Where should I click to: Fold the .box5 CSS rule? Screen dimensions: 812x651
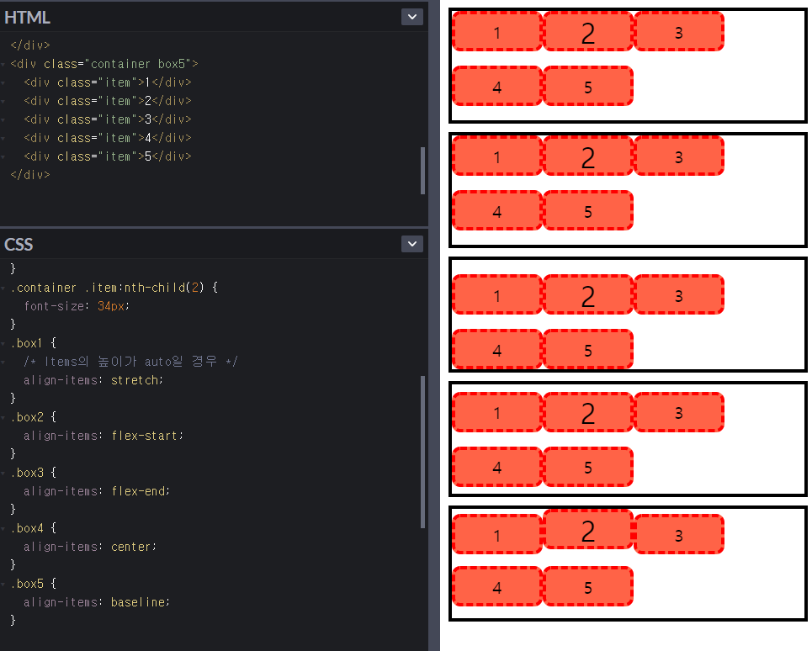point(3,585)
